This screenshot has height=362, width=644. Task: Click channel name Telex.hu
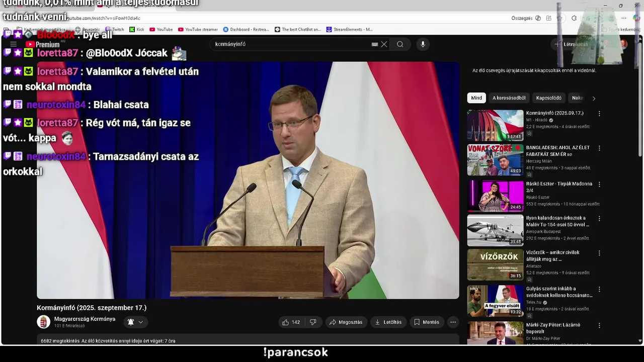click(534, 303)
